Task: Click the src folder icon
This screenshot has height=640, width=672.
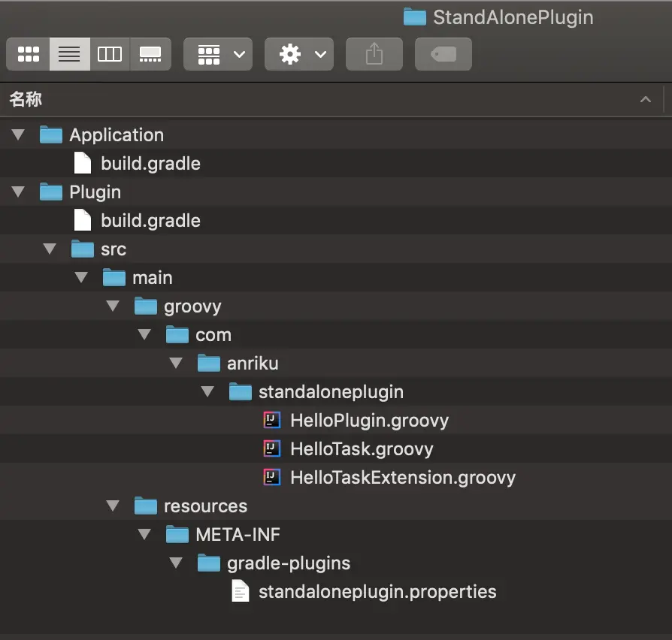Action: click(82, 249)
